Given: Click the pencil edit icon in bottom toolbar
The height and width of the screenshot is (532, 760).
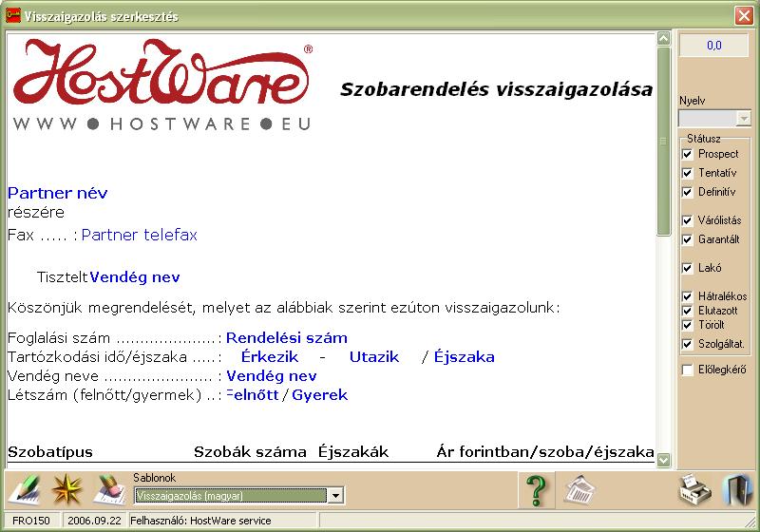Looking at the screenshot, I should coord(24,490).
